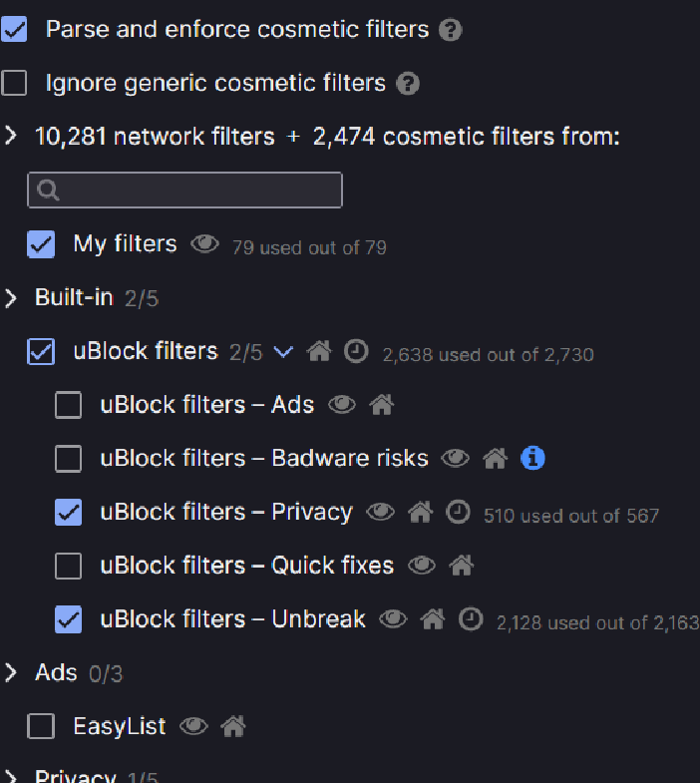
Task: Uncheck Parse and enforce cosmetic filters
Action: click(14, 29)
